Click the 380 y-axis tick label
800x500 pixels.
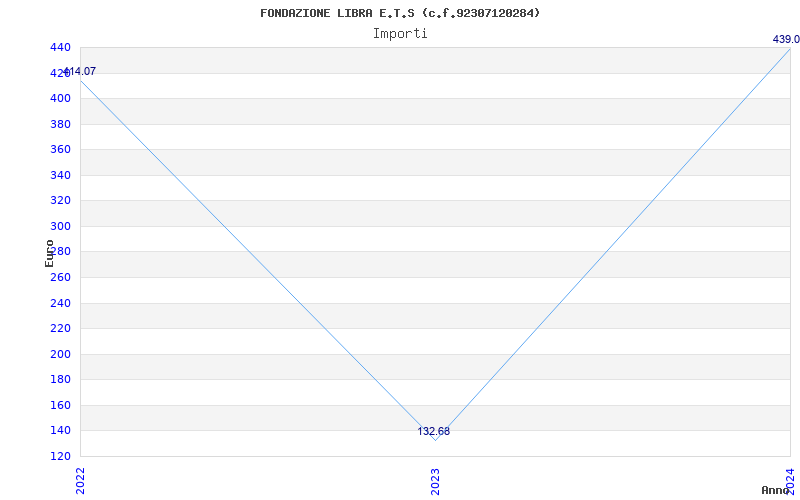click(x=60, y=124)
